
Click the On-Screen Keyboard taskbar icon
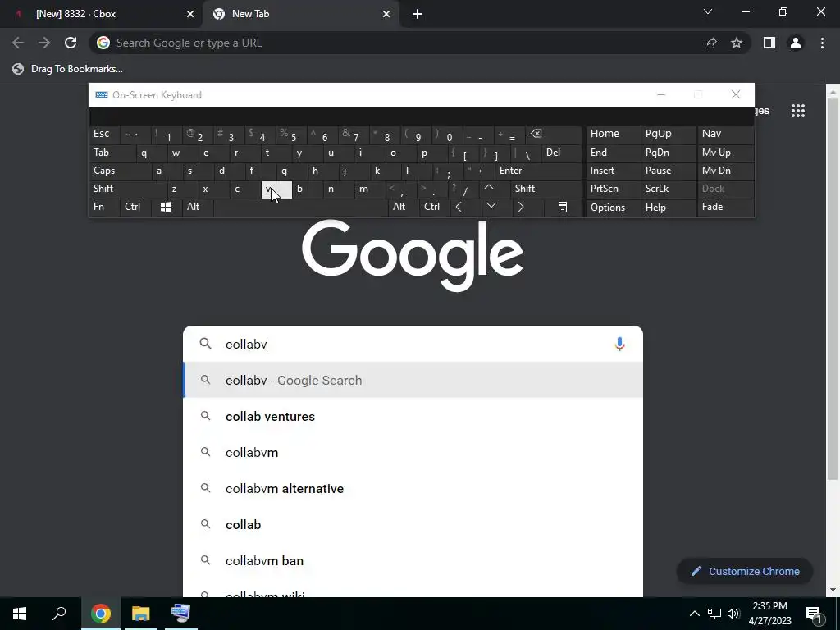[180, 614]
